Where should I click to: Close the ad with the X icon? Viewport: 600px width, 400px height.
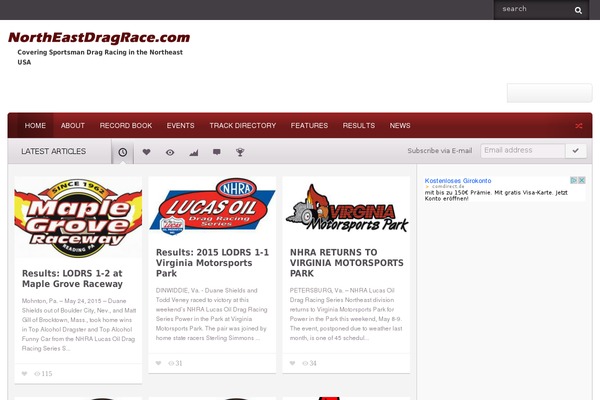coord(582,180)
